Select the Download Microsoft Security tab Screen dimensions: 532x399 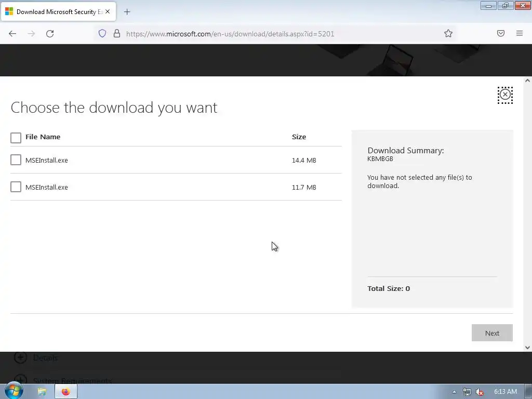pos(58,11)
